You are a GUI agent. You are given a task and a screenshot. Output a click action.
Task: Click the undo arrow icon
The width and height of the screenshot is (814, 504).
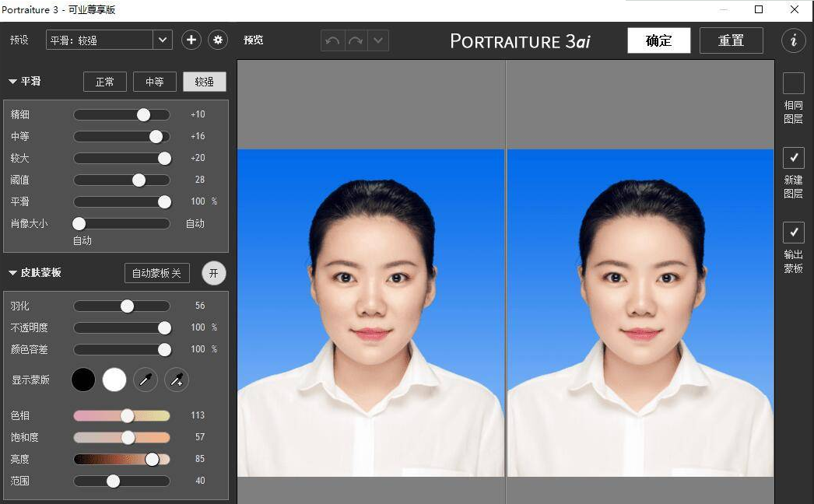(333, 40)
